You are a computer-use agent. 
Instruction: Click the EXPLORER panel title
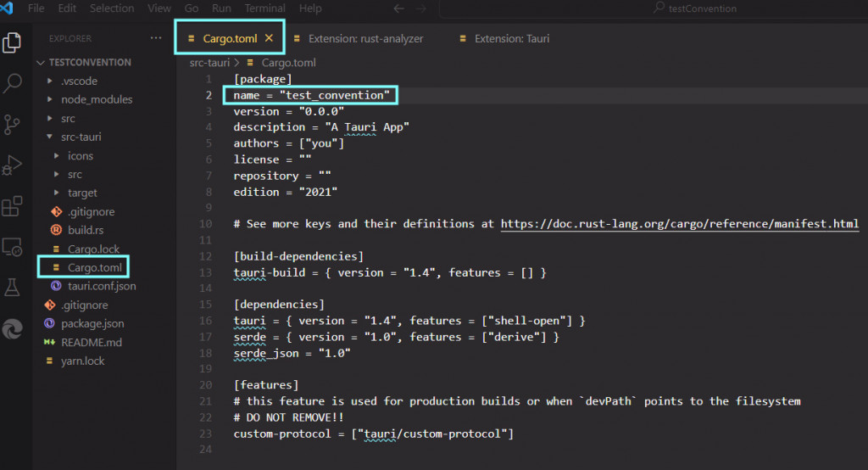click(70, 38)
